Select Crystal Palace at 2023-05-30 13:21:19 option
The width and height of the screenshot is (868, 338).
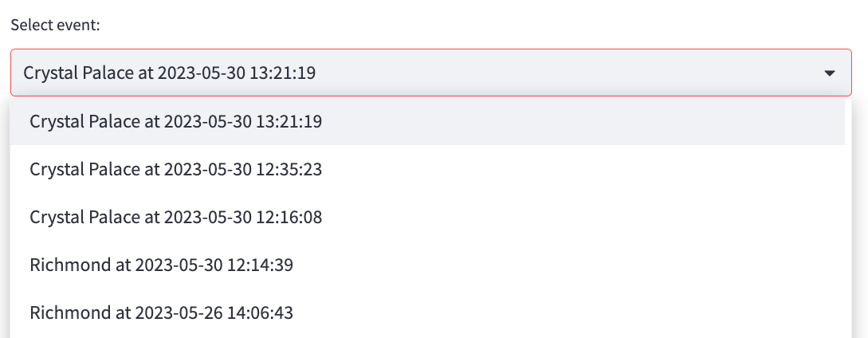(x=176, y=122)
